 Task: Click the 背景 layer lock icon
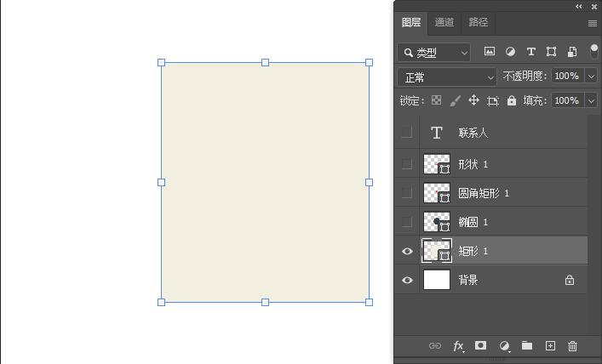[570, 280]
